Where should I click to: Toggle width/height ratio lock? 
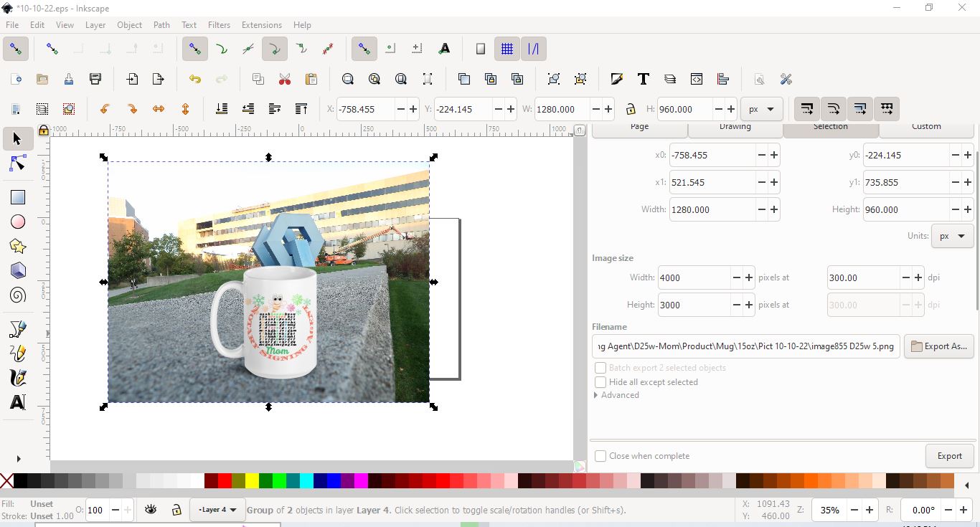630,109
